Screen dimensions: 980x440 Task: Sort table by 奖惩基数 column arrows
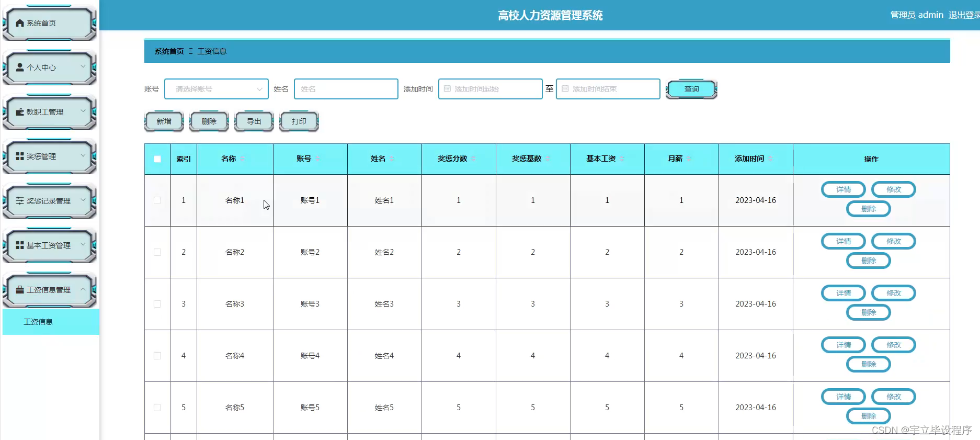(x=548, y=159)
